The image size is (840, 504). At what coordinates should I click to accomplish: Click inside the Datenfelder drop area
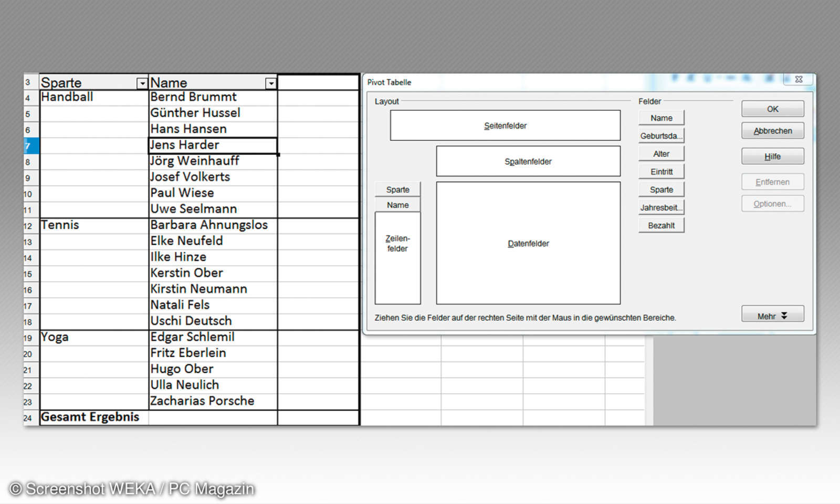pyautogui.click(x=528, y=243)
